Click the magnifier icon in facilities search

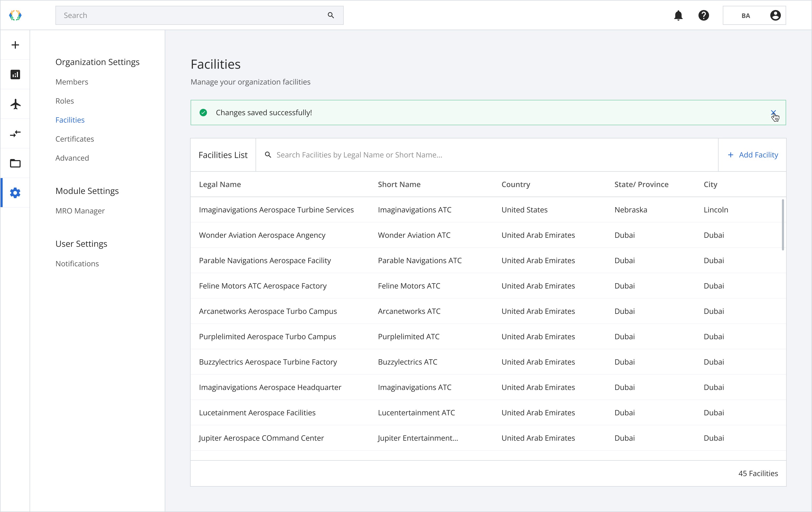point(268,155)
